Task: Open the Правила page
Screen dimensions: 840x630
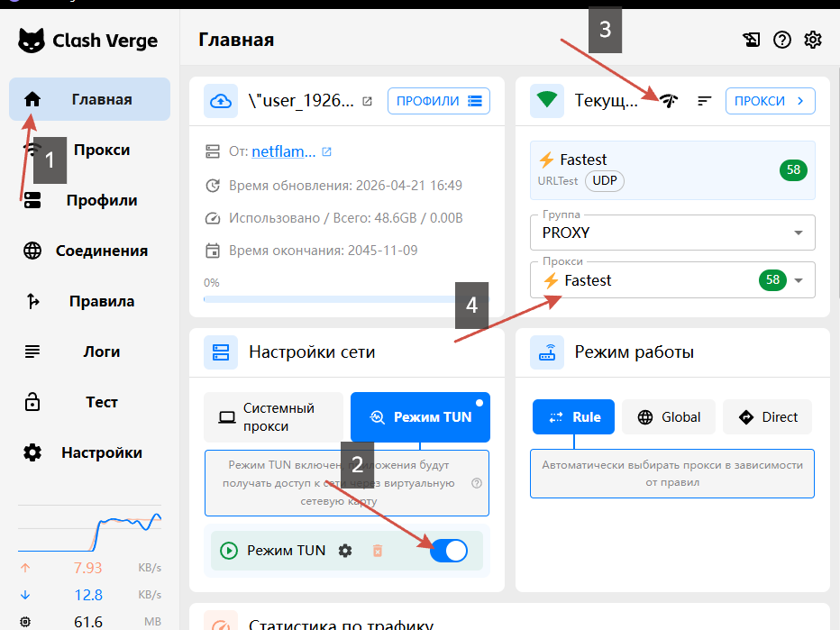Action: point(89,301)
